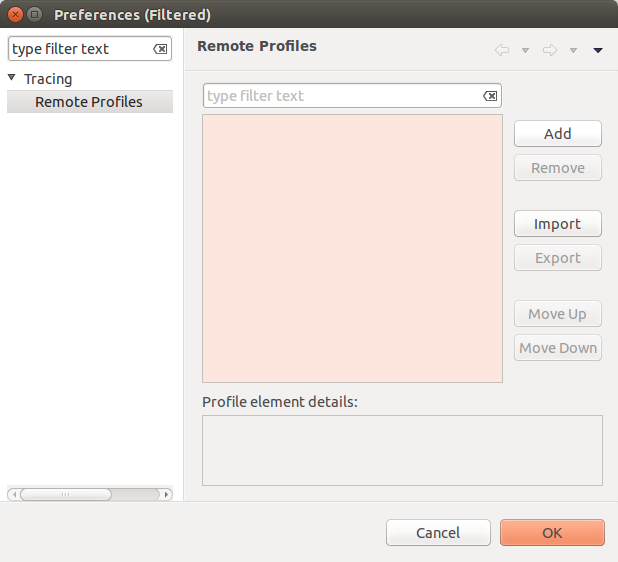Clear the Remote Profiles filter field
This screenshot has height=562, width=618.
pos(490,96)
